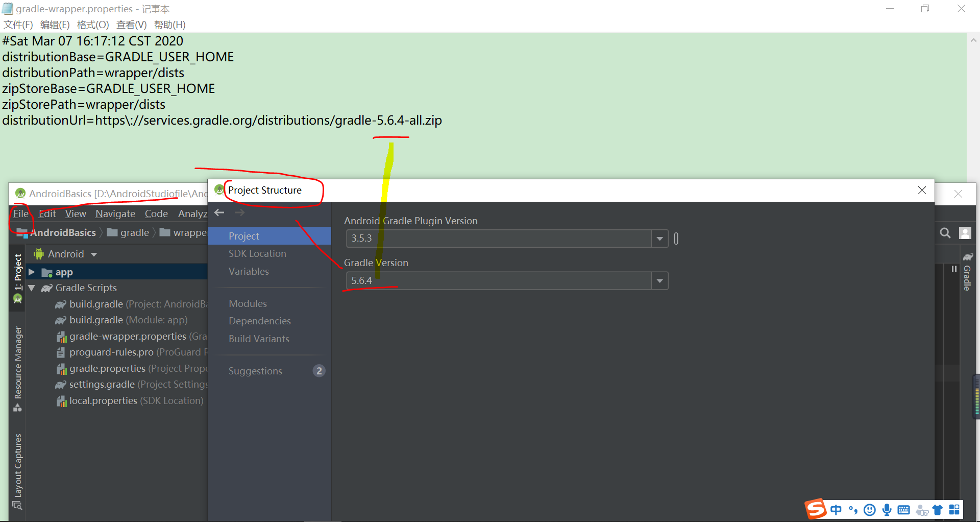Select local.properties (SDK Location)
980x522 pixels.
point(130,401)
